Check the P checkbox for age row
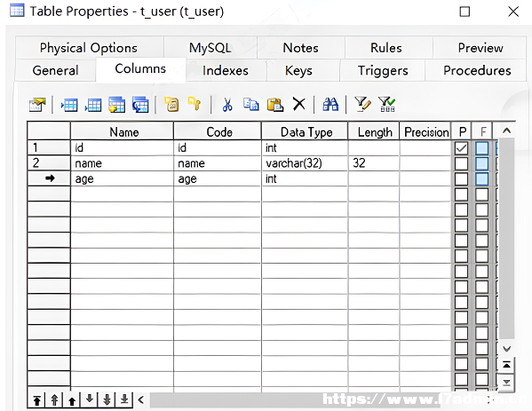The height and width of the screenshot is (411, 532). (461, 178)
